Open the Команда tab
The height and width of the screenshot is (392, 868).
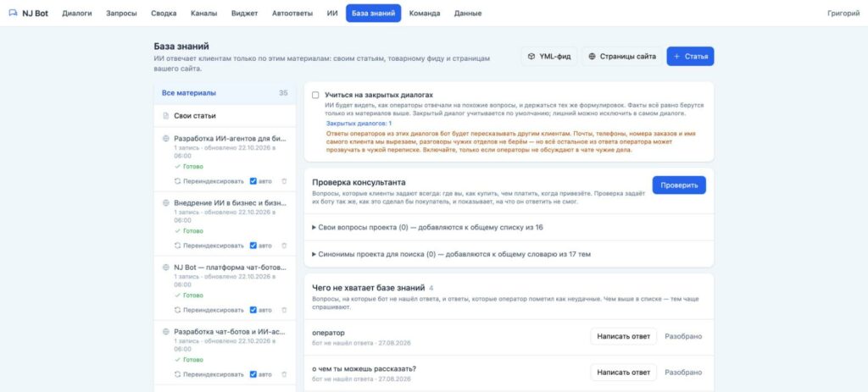(x=425, y=14)
